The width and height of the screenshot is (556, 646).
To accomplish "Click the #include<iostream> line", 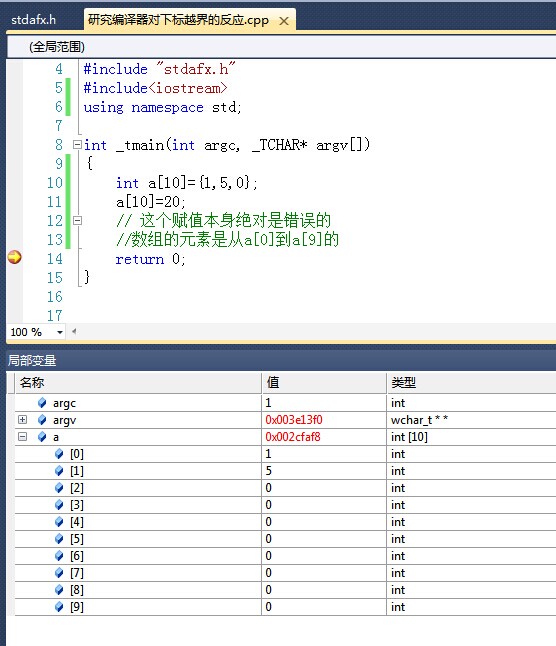I will 155,88.
